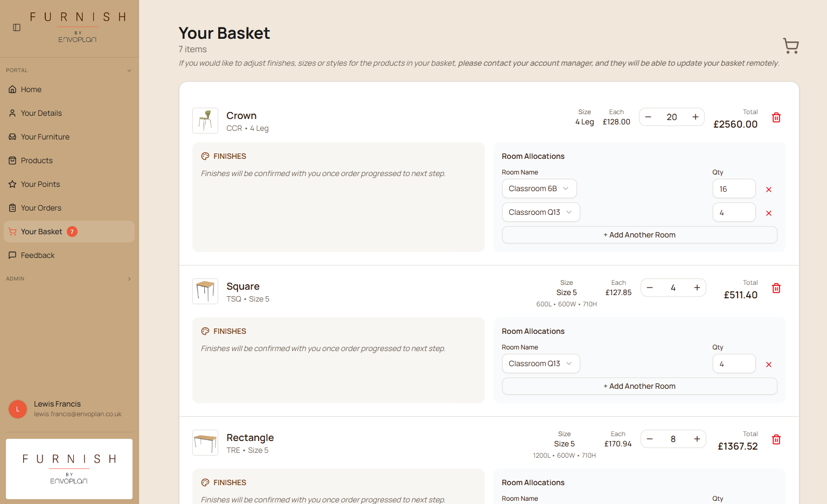This screenshot has width=827, height=504.
Task: Remove Square's Classroom Q13 allocation
Action: point(769,365)
